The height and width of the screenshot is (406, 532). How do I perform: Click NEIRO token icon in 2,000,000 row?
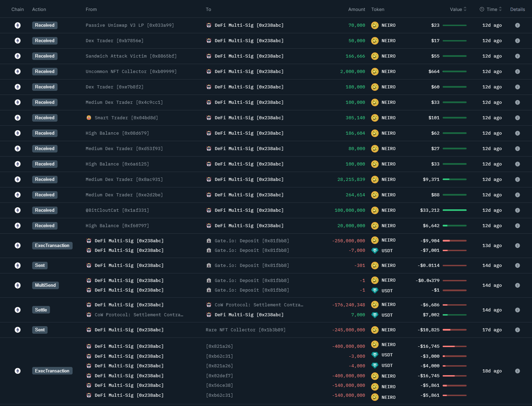375,72
